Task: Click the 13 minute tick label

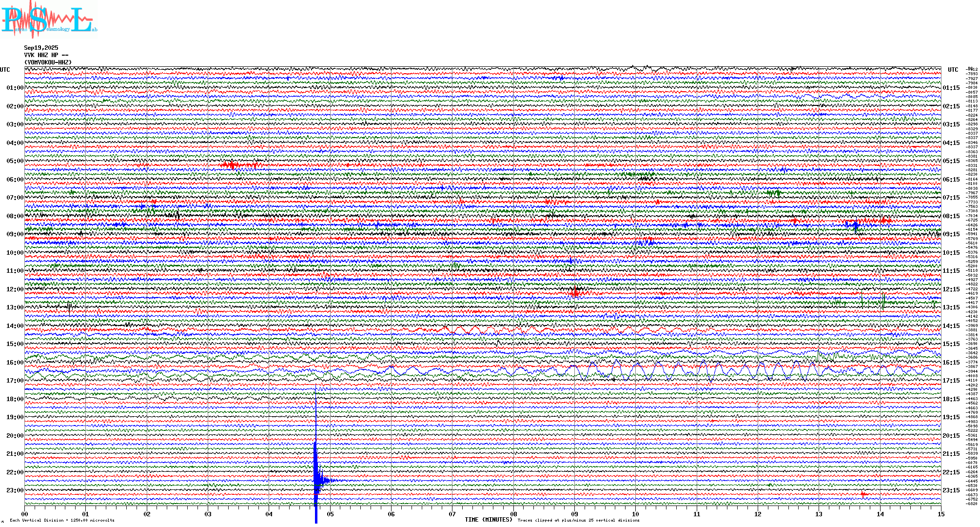Action: (x=819, y=514)
